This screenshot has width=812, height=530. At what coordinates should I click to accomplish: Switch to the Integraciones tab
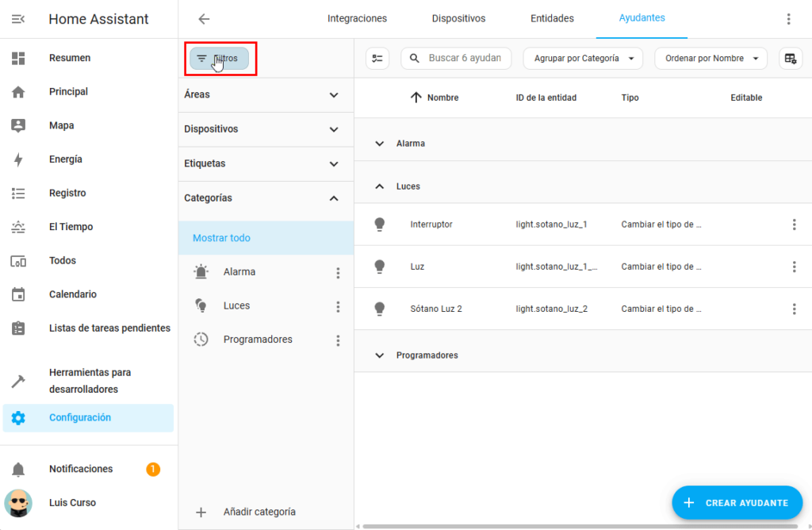(x=357, y=18)
